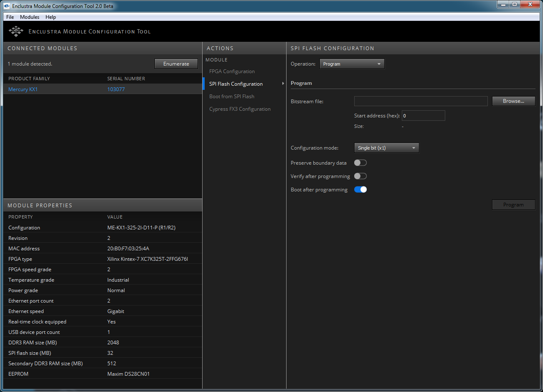Click FPGA speed grade property label
The height and width of the screenshot is (392, 543).
30,270
